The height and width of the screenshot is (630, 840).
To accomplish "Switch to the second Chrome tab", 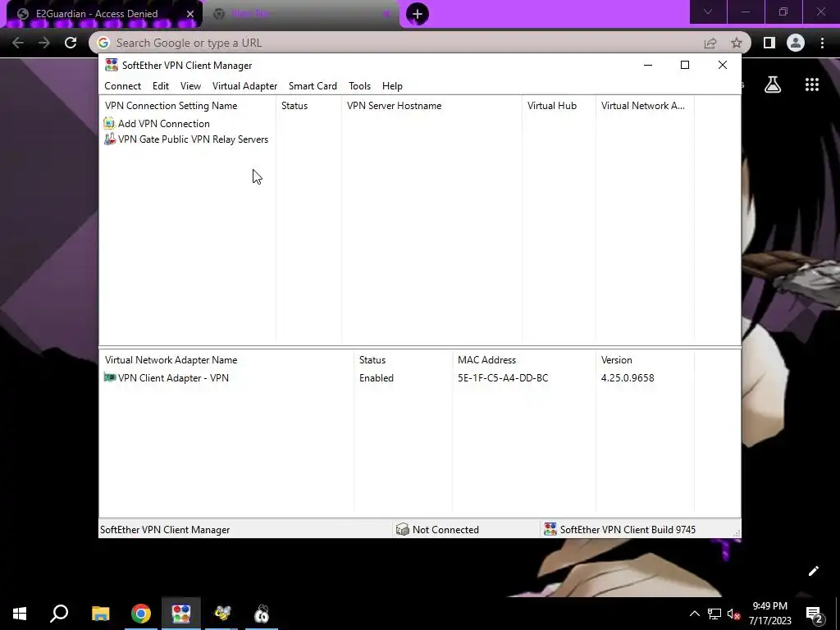I will tap(303, 13).
